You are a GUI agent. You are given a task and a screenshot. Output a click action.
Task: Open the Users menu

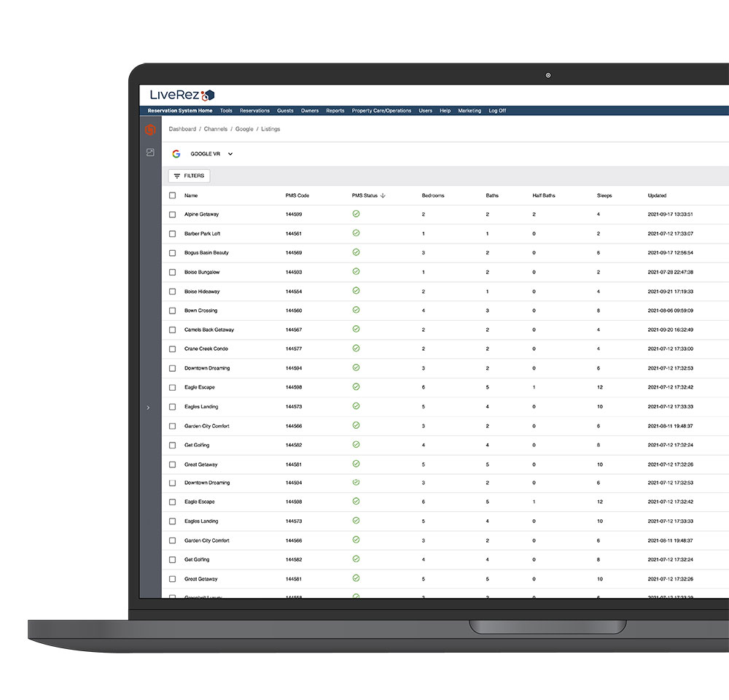tap(426, 111)
